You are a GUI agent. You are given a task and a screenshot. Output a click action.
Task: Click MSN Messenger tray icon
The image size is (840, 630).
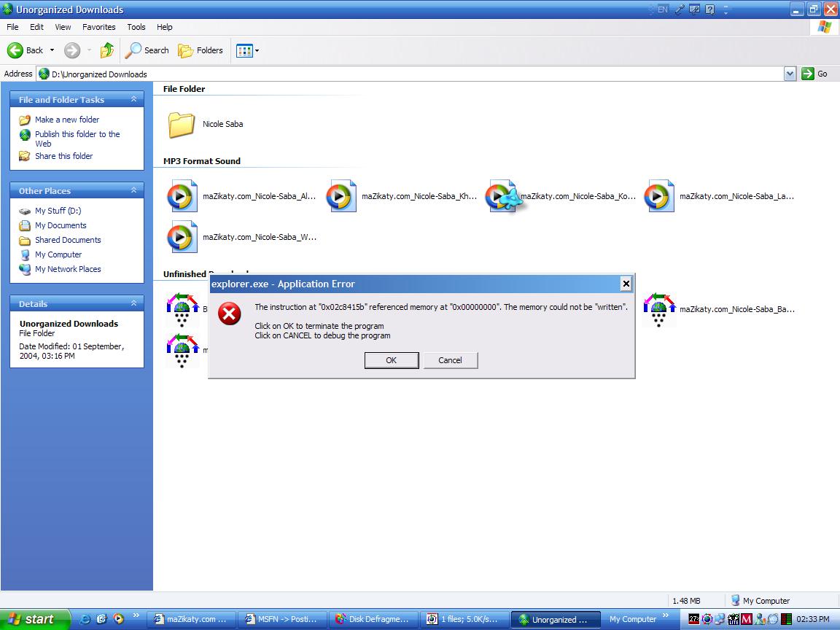point(760,619)
